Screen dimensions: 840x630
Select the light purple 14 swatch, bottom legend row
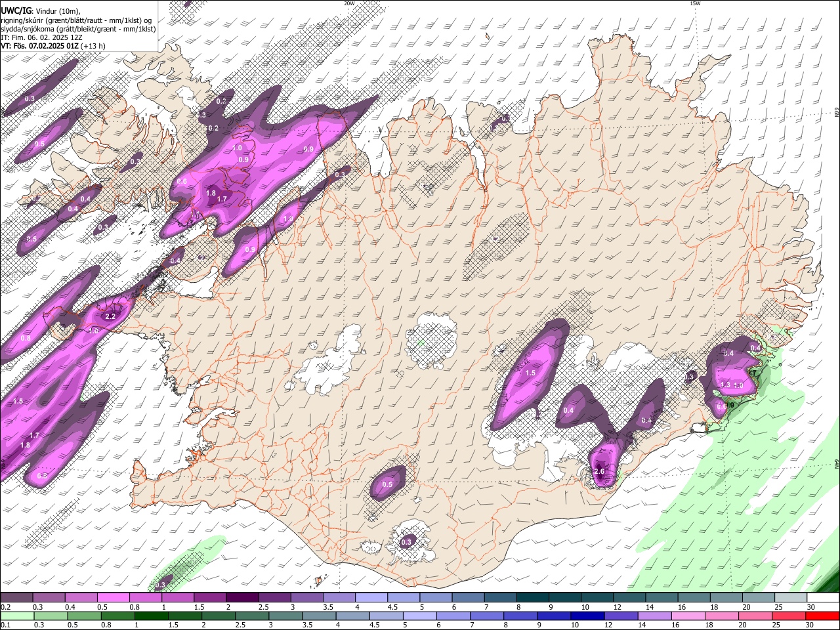click(x=654, y=616)
